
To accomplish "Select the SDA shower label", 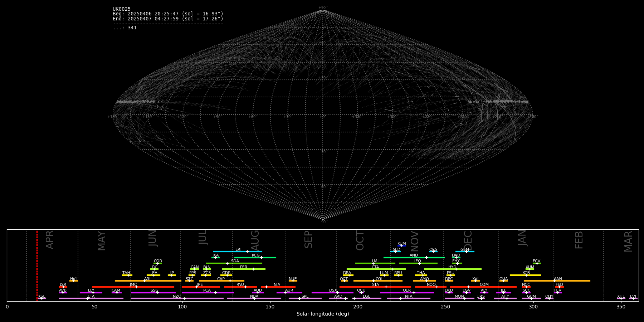I will 235,261.
